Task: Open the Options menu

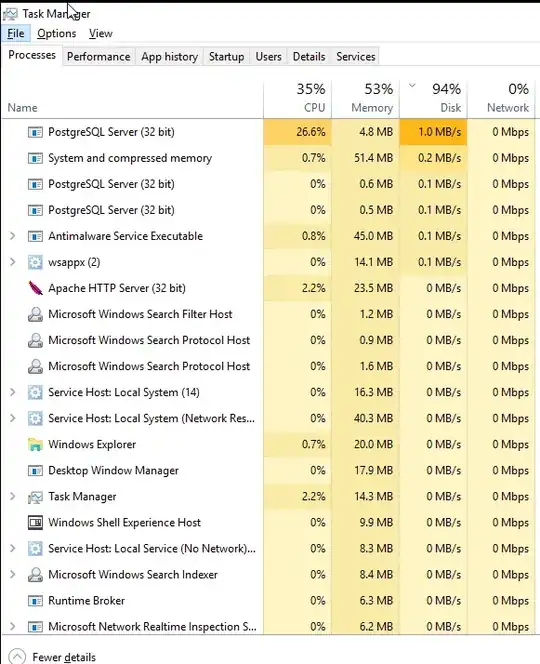Action: coord(57,33)
